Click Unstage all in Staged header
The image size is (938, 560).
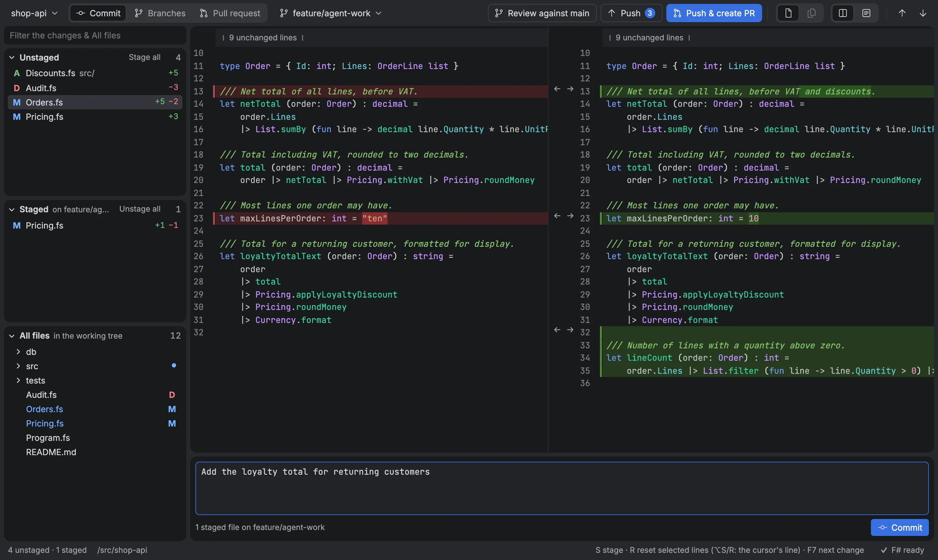[x=140, y=209]
